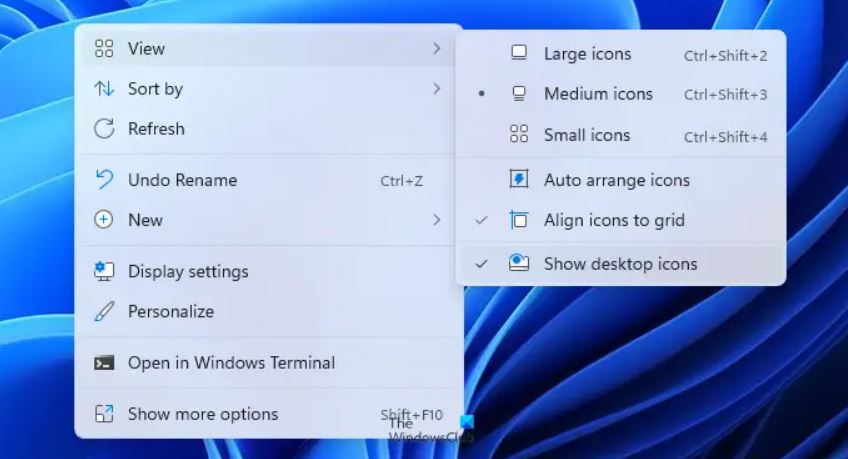Open Personalize from the context menu
Image resolution: width=848 pixels, height=459 pixels.
point(269,311)
